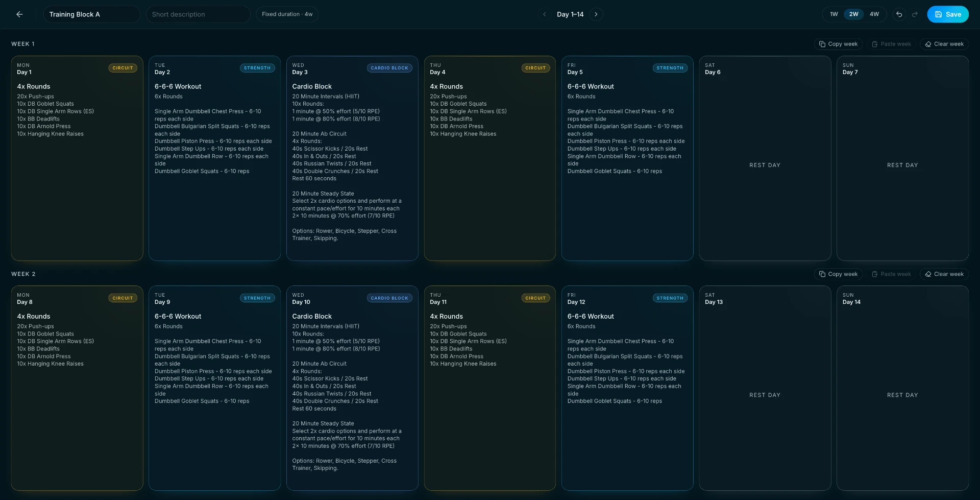The image size is (980, 500).
Task: Paste week into Week 2
Action: coord(891,274)
